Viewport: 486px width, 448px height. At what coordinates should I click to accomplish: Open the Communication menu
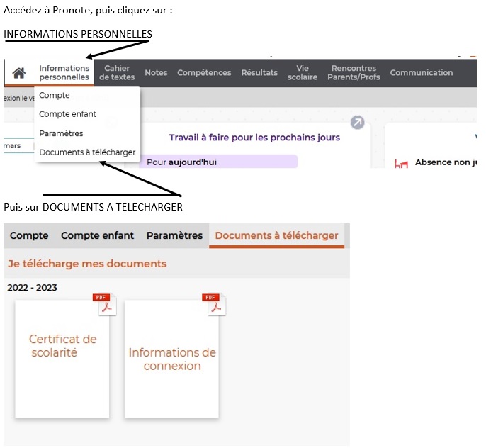(x=421, y=72)
